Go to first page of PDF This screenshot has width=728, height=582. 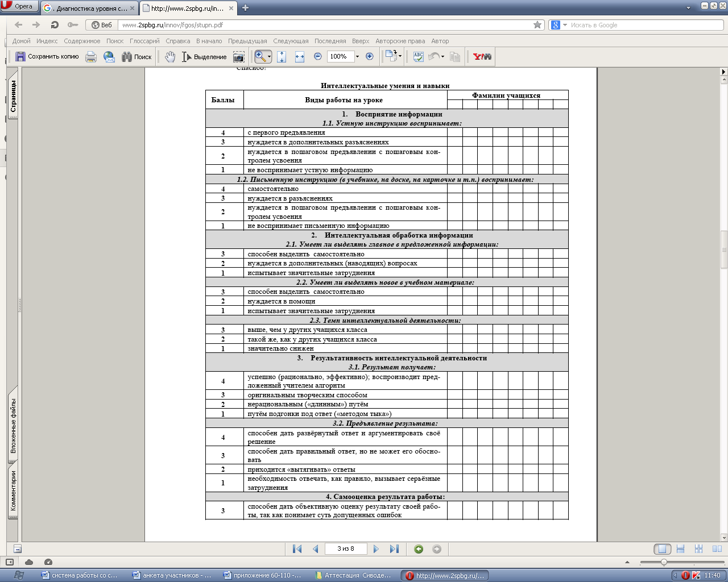pos(297,549)
